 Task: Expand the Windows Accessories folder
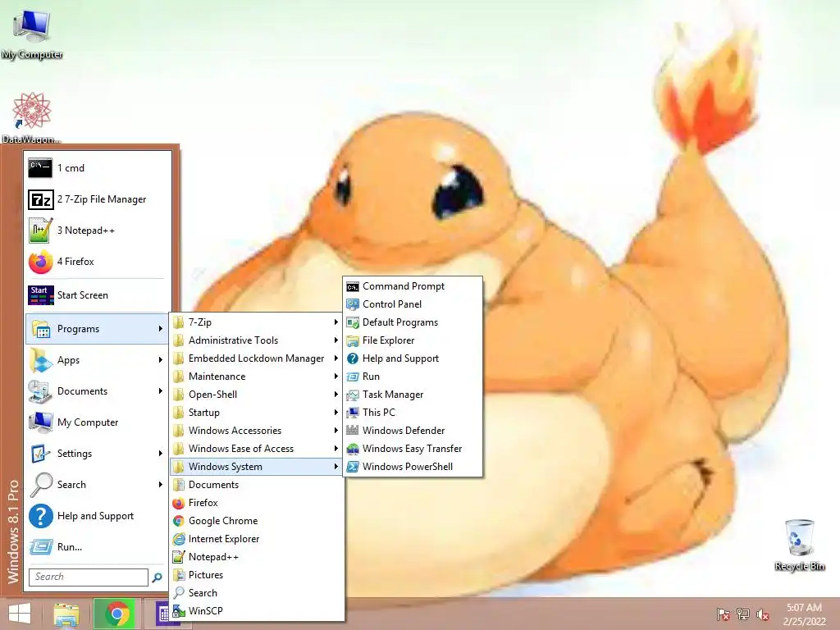tap(256, 431)
